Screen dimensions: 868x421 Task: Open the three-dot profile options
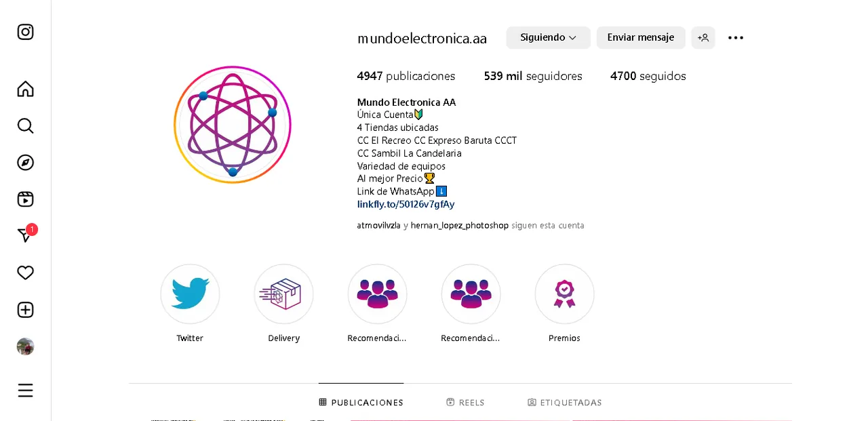[736, 38]
